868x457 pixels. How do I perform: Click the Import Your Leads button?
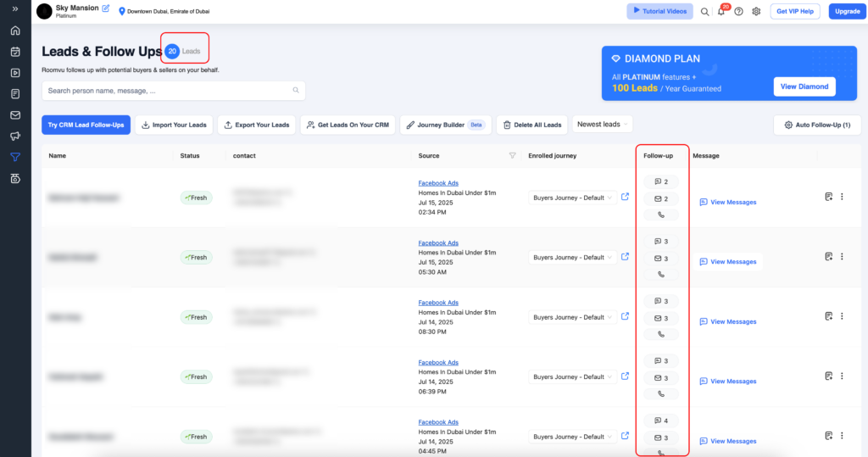click(174, 125)
